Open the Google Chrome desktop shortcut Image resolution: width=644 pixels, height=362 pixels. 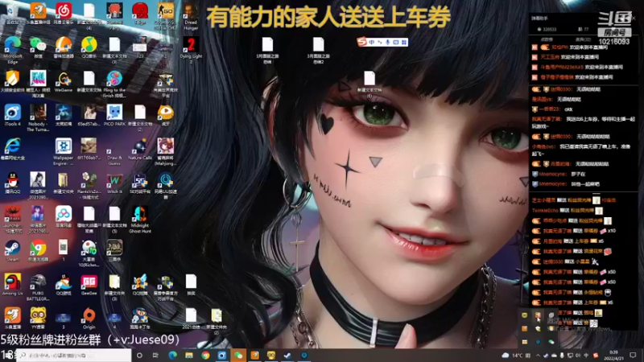click(x=38, y=250)
